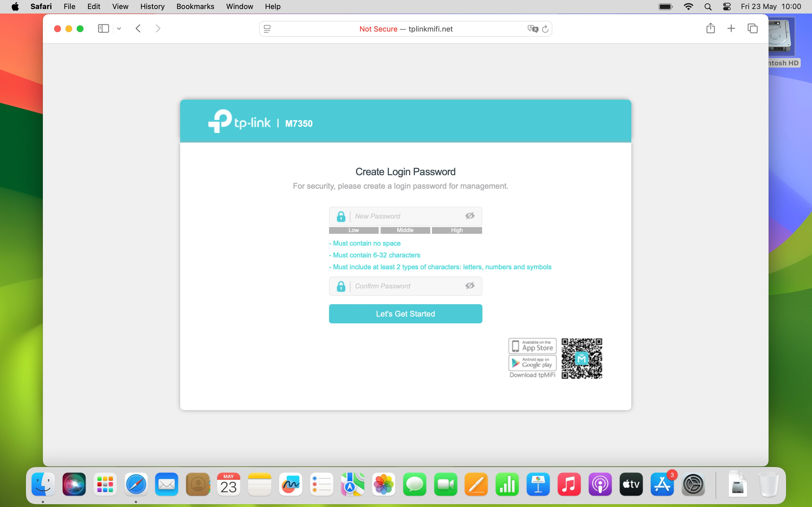Click the High password strength segment
The image size is (812, 507).
[x=457, y=230]
